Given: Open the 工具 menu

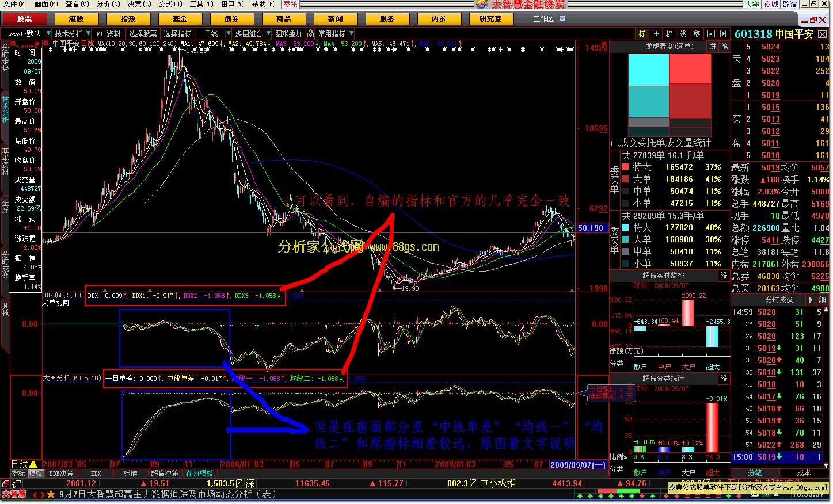Looking at the screenshot, I should point(201,4).
